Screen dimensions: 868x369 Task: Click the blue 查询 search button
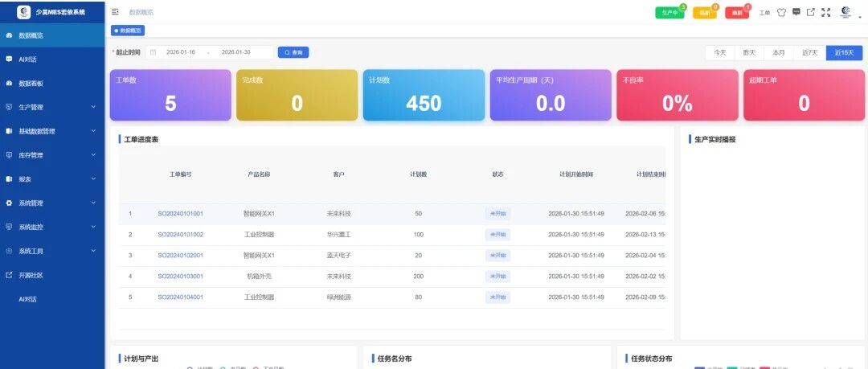tap(293, 52)
